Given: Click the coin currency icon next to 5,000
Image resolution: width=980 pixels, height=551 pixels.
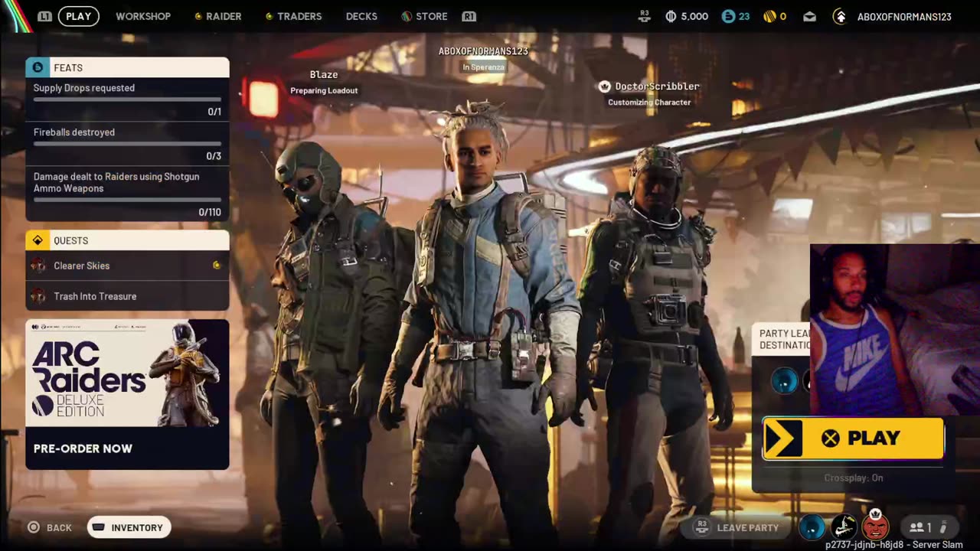Looking at the screenshot, I should click(671, 16).
